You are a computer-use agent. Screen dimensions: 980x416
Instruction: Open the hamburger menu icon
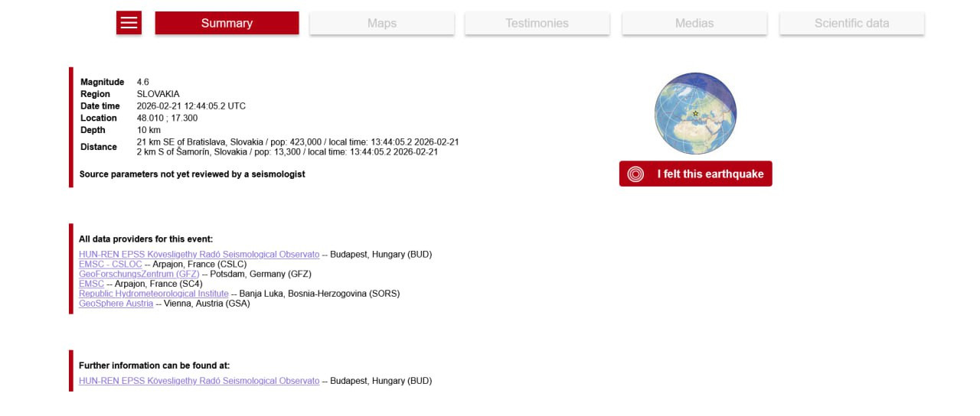129,23
